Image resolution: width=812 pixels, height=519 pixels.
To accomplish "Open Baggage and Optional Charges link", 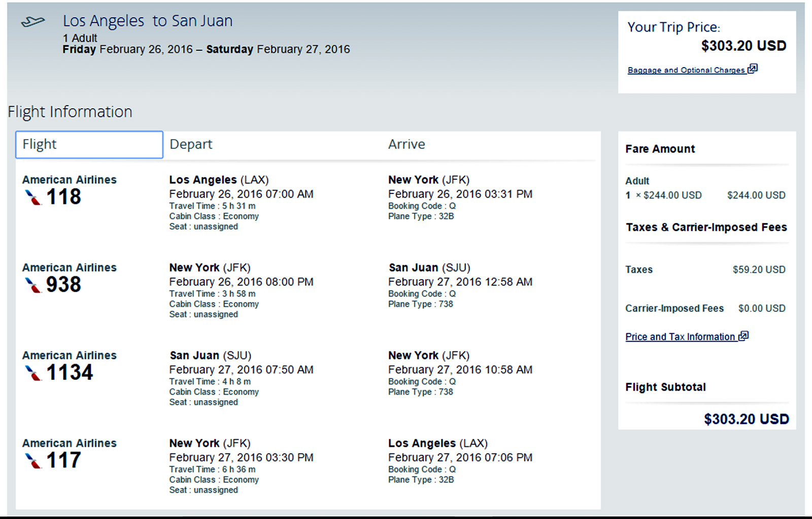I will [686, 70].
